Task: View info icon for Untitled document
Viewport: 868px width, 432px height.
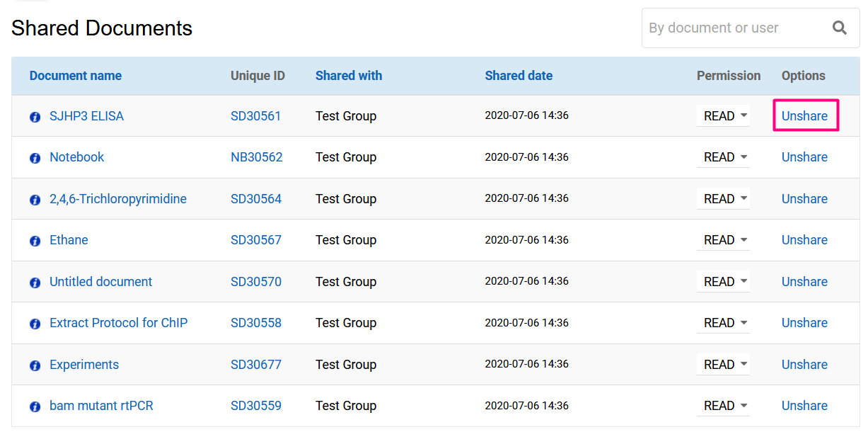Action: (x=35, y=283)
